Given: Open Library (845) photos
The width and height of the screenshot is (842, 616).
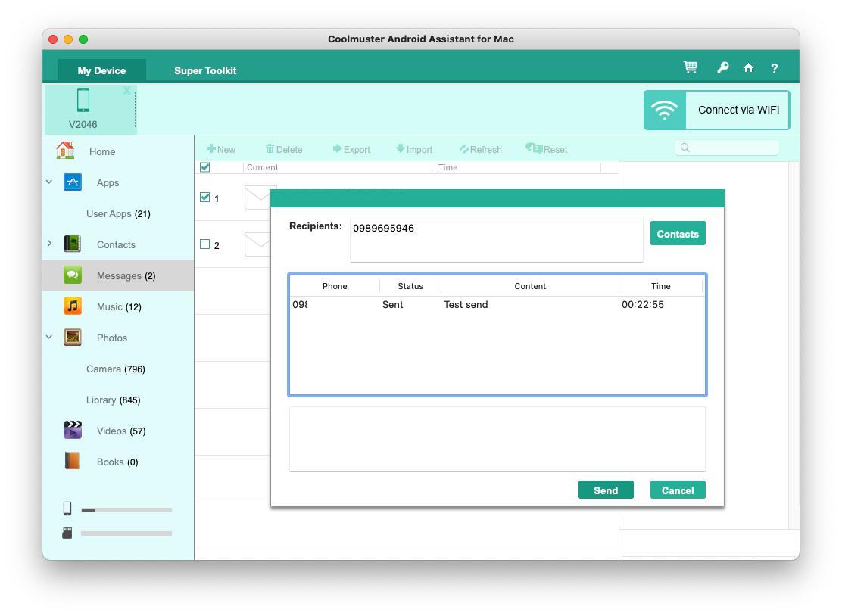Looking at the screenshot, I should (x=113, y=400).
